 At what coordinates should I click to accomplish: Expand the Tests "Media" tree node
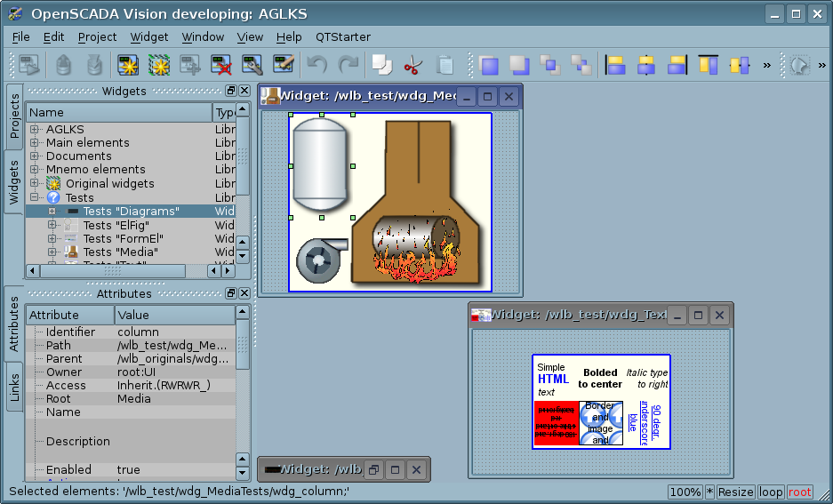coord(52,252)
